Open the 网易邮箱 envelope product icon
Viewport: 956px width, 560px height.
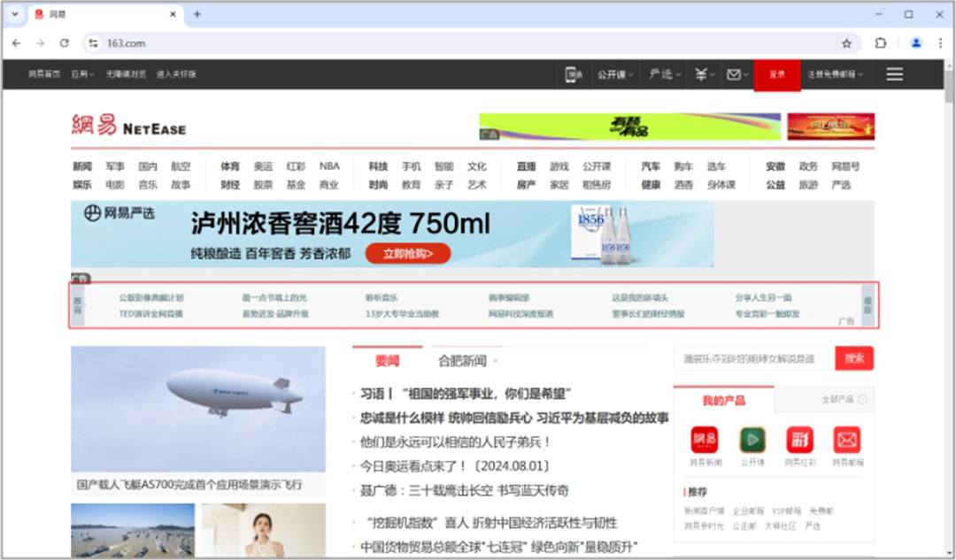point(847,440)
